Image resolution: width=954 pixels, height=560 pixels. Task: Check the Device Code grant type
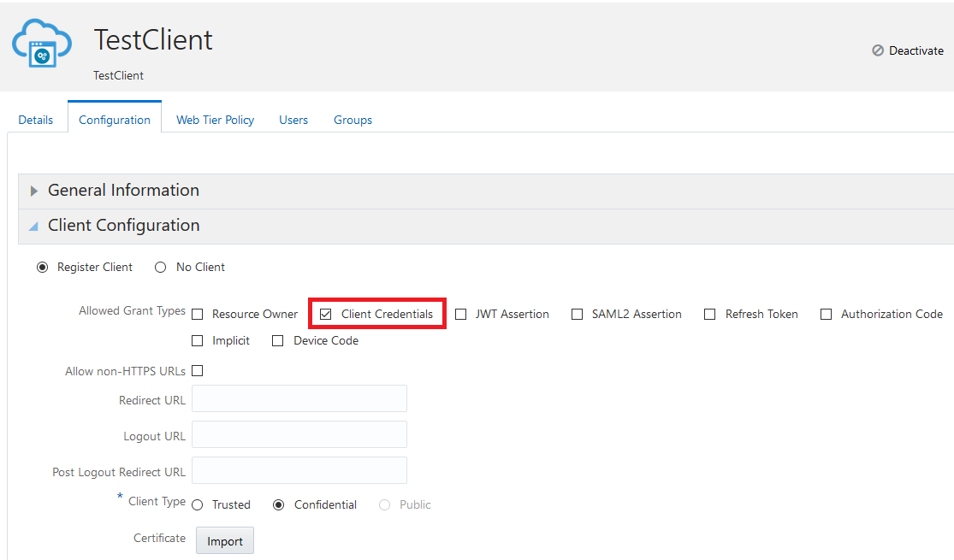tap(278, 340)
